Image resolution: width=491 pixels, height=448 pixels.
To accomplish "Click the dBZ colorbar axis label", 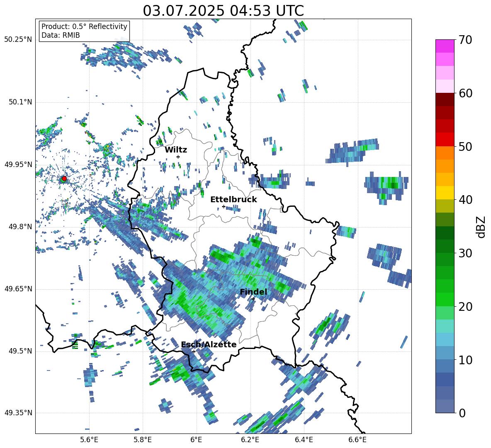I will (481, 227).
